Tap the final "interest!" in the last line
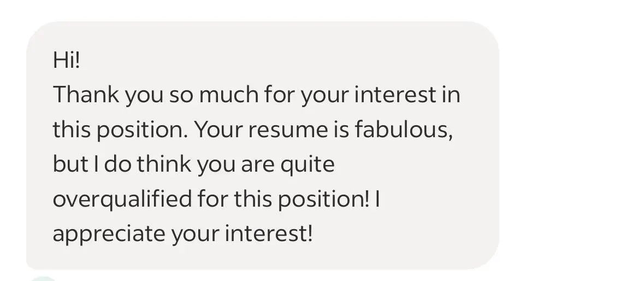The height and width of the screenshot is (281, 644). coord(269,234)
